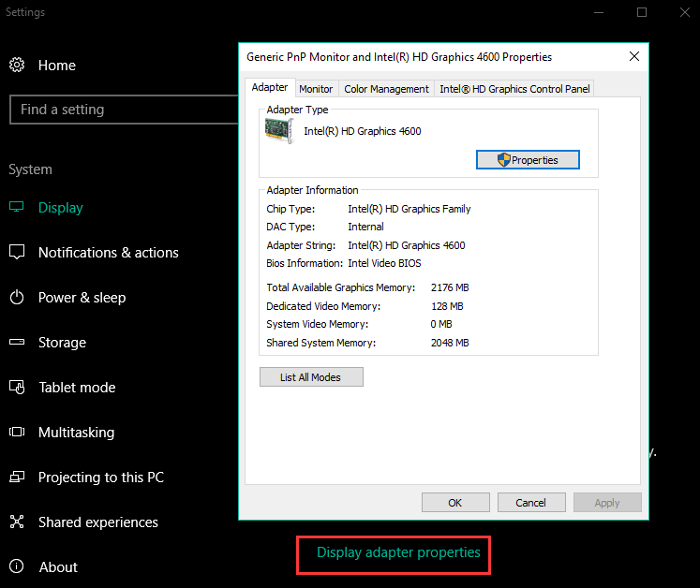Click the Storage drive icon
Screen dimensions: 700x588
pos(17,343)
